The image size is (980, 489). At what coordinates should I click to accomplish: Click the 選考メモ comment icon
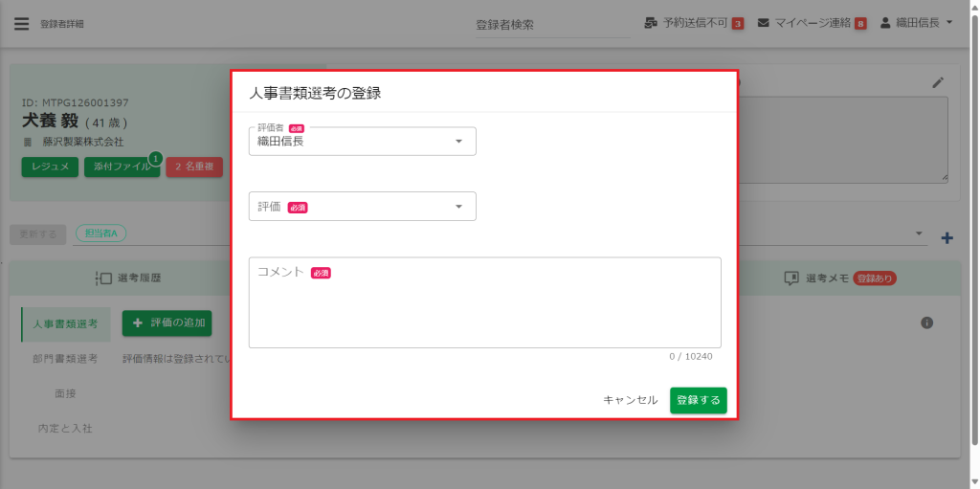pos(791,278)
